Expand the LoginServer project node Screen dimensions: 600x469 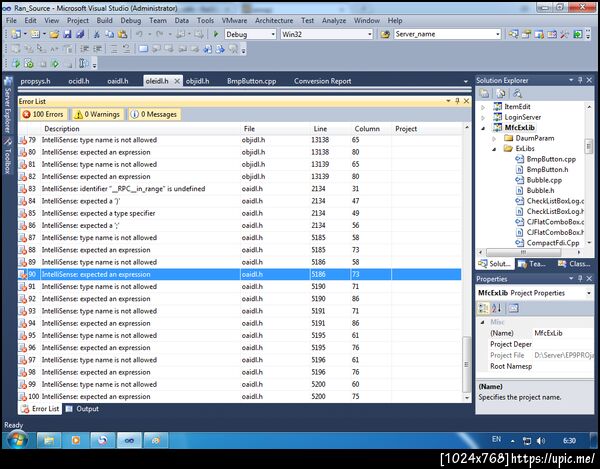(x=483, y=117)
